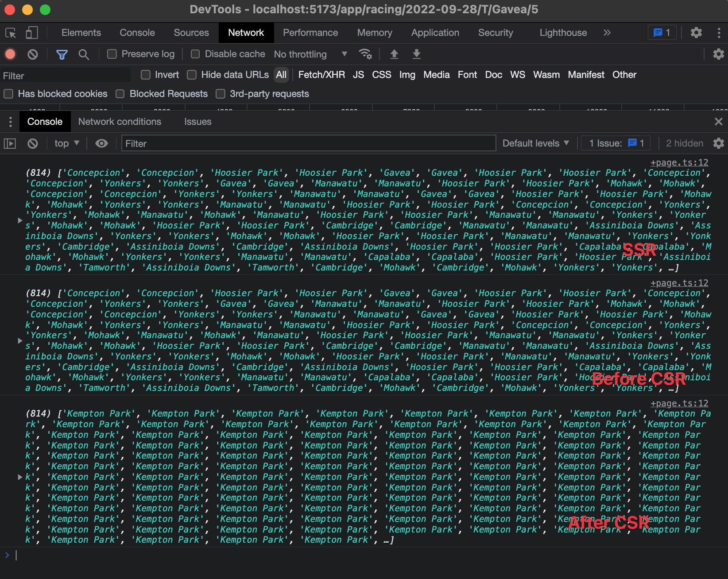Screen dimensions: 728x579
Task: Open Network conditions drawer tab
Action: tap(120, 122)
